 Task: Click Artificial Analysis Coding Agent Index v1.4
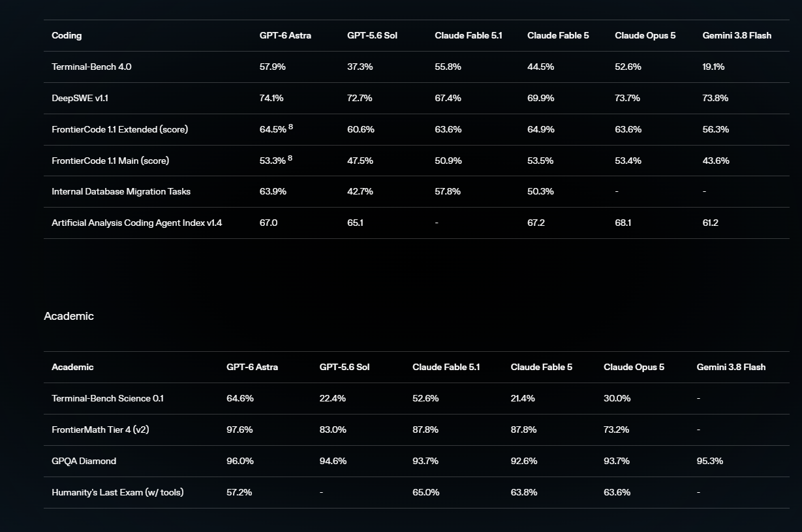click(137, 223)
